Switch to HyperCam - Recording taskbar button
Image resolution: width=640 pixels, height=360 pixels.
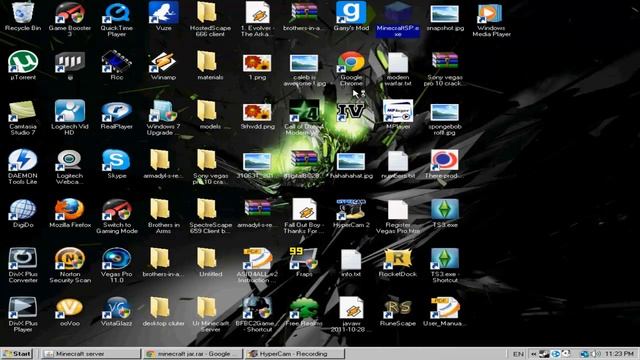point(294,354)
